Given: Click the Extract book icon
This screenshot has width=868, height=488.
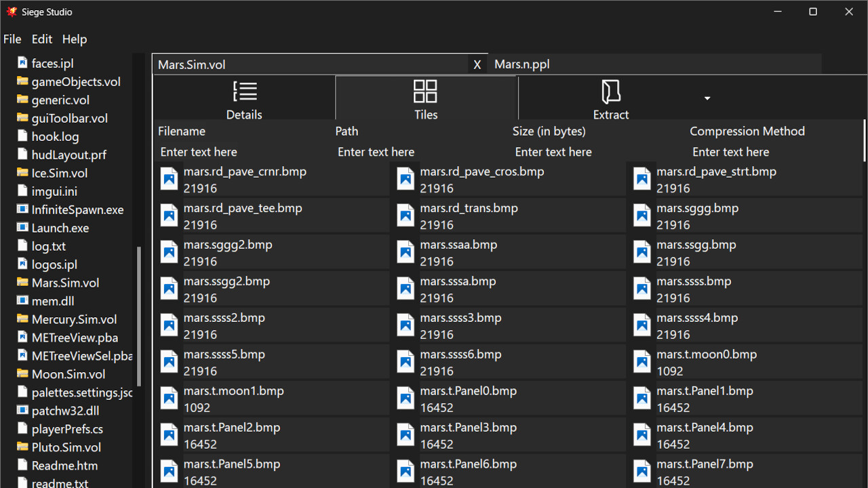Looking at the screenshot, I should coord(610,91).
